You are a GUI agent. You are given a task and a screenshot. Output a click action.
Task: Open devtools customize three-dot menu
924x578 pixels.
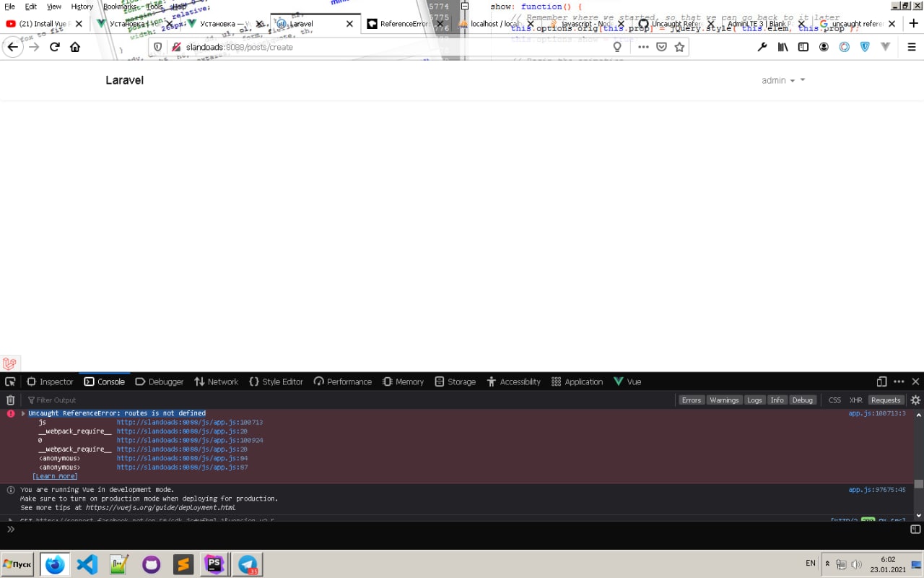pyautogui.click(x=899, y=381)
